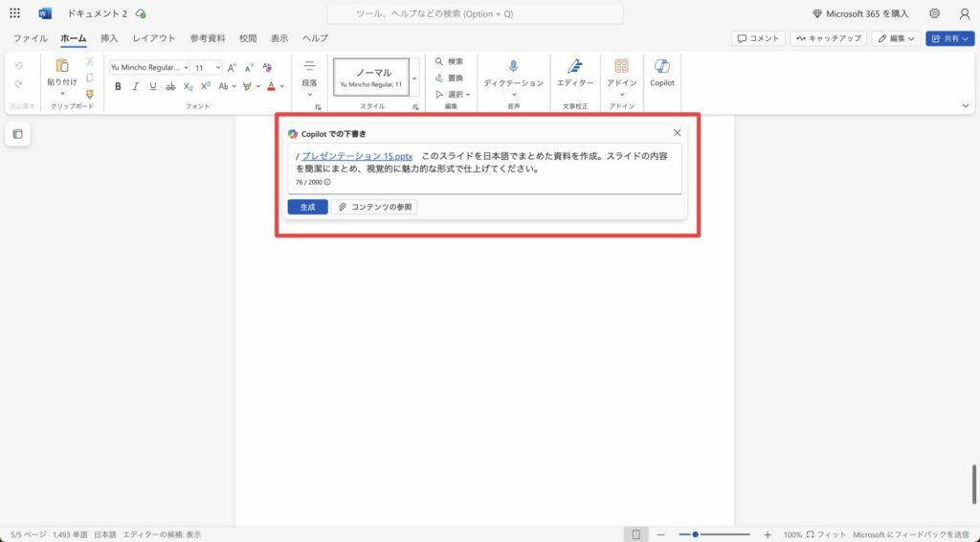Click the Dictation microphone icon
The image size is (980, 542).
click(x=513, y=66)
